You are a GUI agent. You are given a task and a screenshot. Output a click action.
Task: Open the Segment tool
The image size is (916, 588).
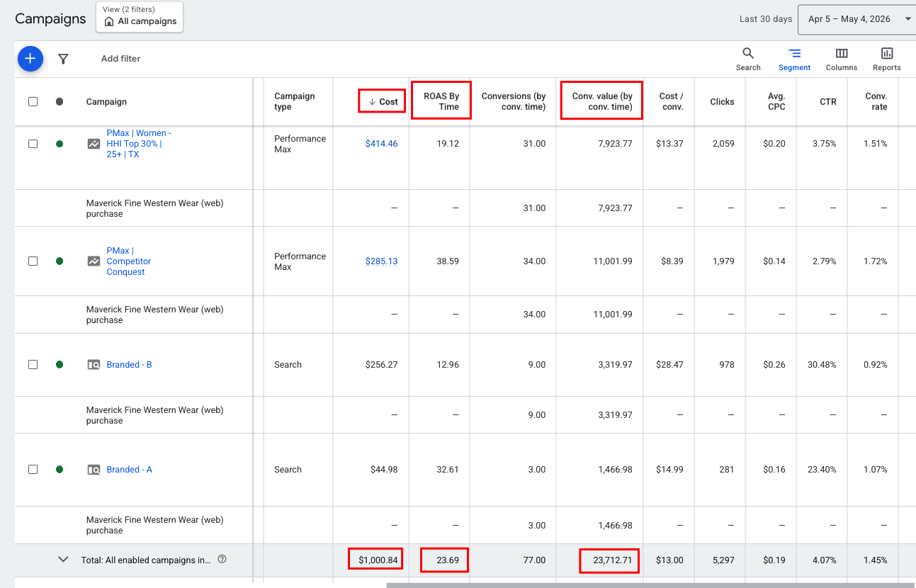pos(794,59)
